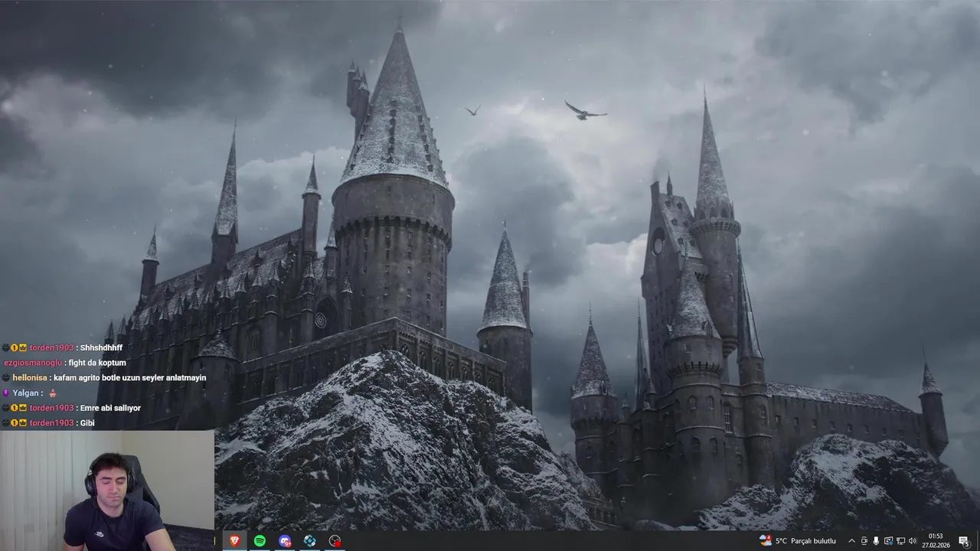Open the weather widget showing 5°C
Screen dimensions: 980x551
pos(798,541)
